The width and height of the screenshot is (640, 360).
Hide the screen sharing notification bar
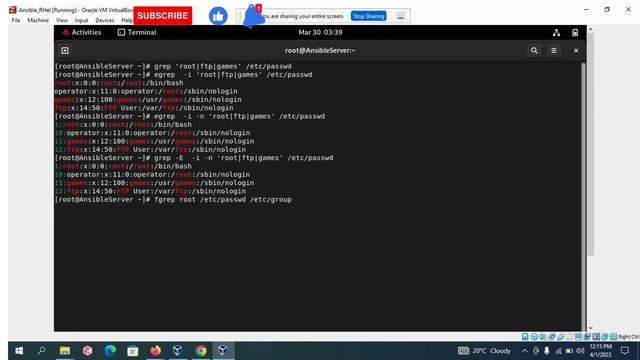tap(400, 16)
